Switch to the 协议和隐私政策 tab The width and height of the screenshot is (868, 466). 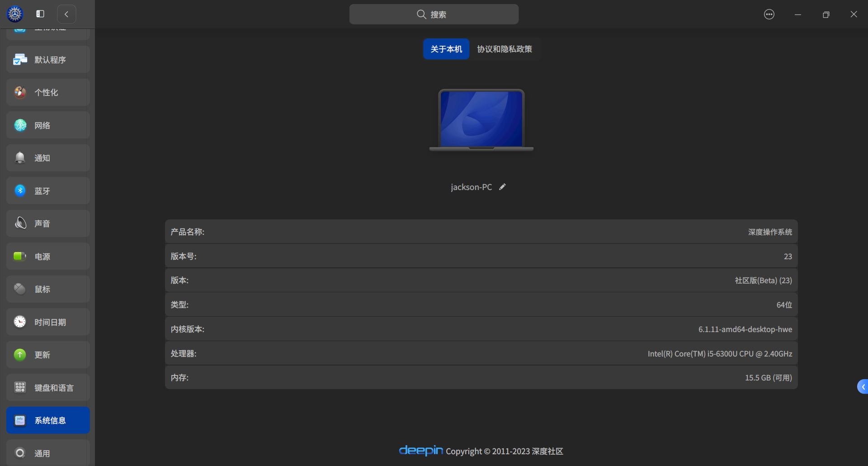click(505, 49)
